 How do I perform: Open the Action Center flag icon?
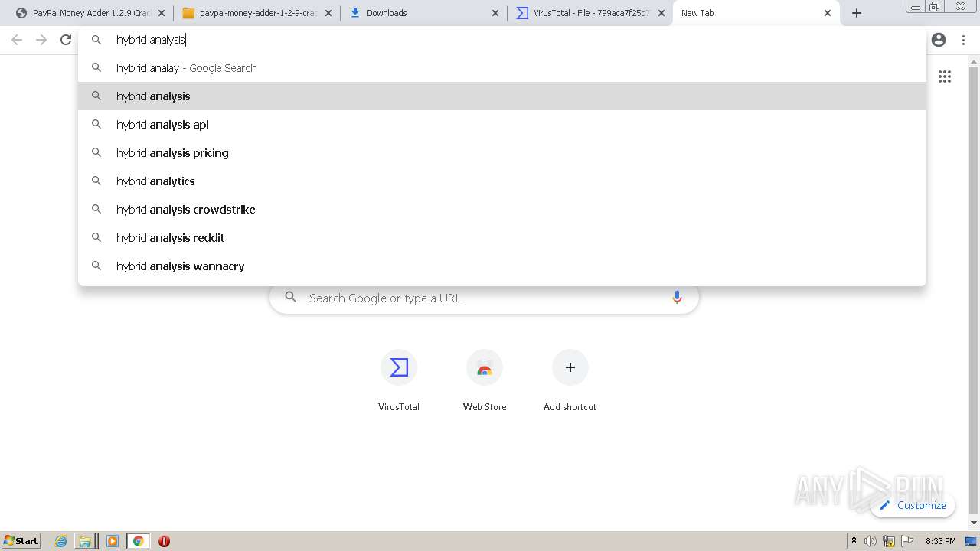point(907,541)
